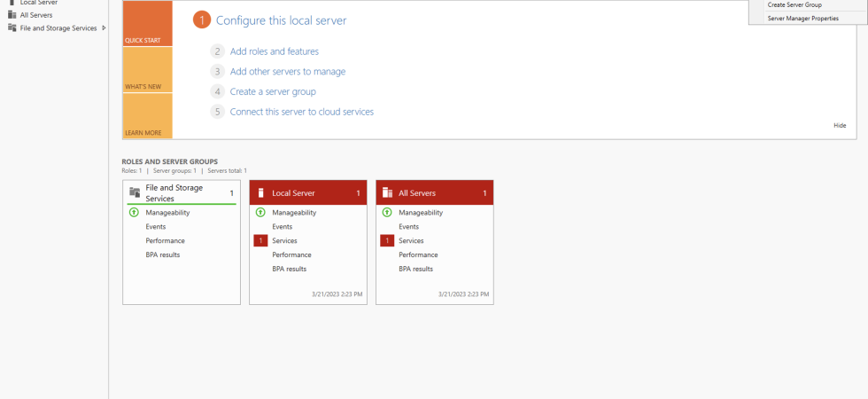
Task: Open Services in Local Server tile
Action: point(284,241)
